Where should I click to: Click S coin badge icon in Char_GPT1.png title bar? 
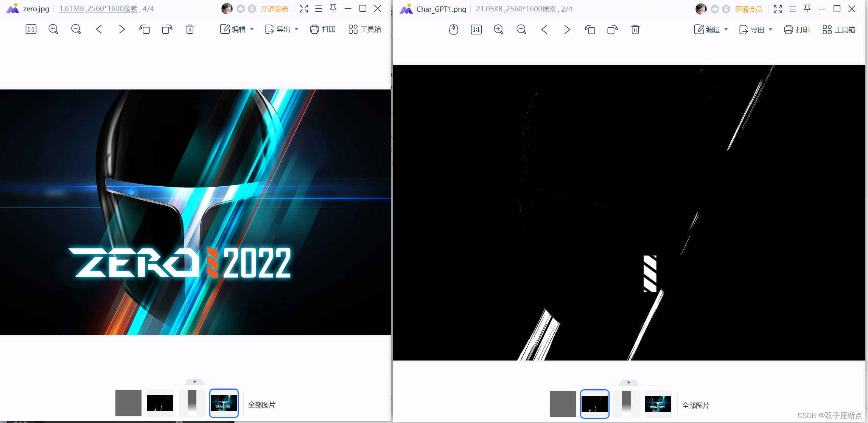[726, 9]
